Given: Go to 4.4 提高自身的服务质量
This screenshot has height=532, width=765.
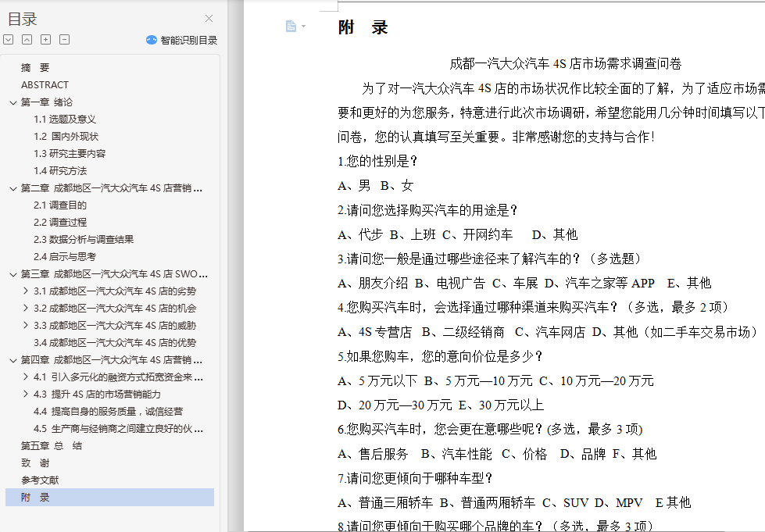Looking at the screenshot, I should 108,412.
